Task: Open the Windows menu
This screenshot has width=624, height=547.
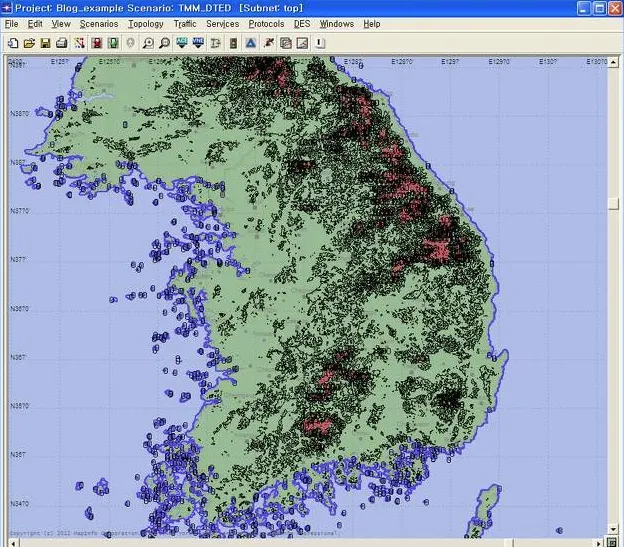Action: point(337,23)
